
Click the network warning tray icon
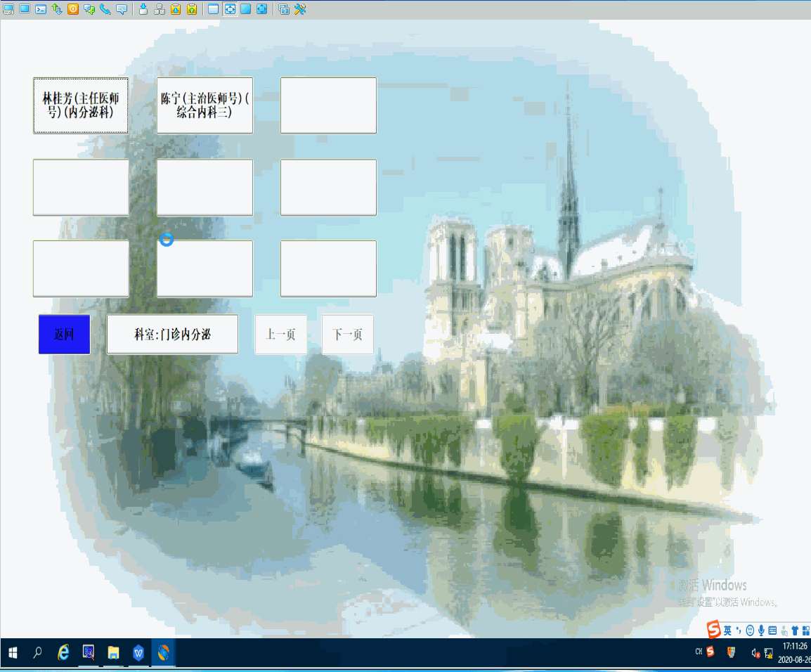click(x=769, y=654)
